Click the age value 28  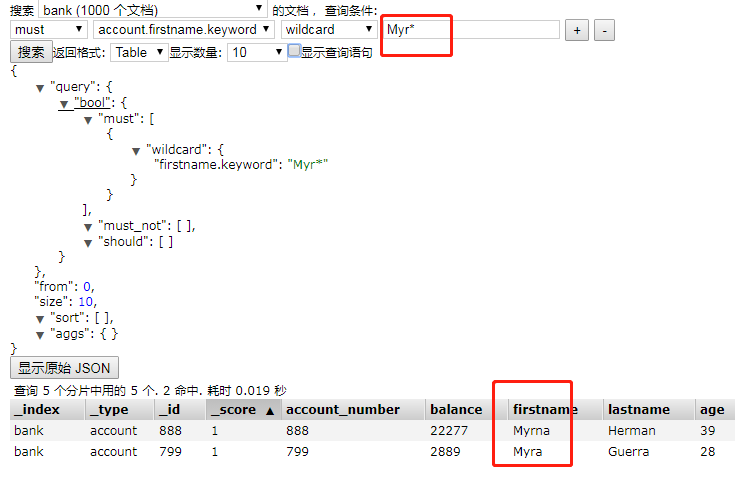point(707,452)
